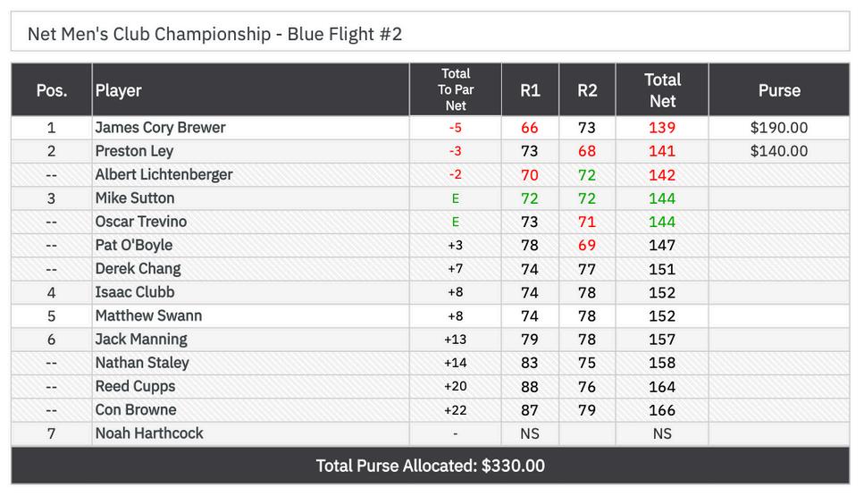The height and width of the screenshot is (504, 864).
Task: Open Pat O'Boyle's player name
Action: pyautogui.click(x=134, y=245)
